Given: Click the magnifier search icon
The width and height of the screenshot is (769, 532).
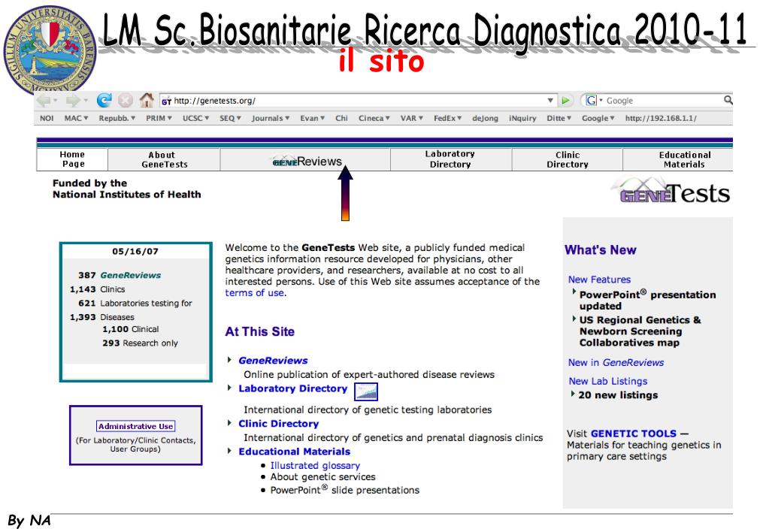Looking at the screenshot, I should [728, 100].
